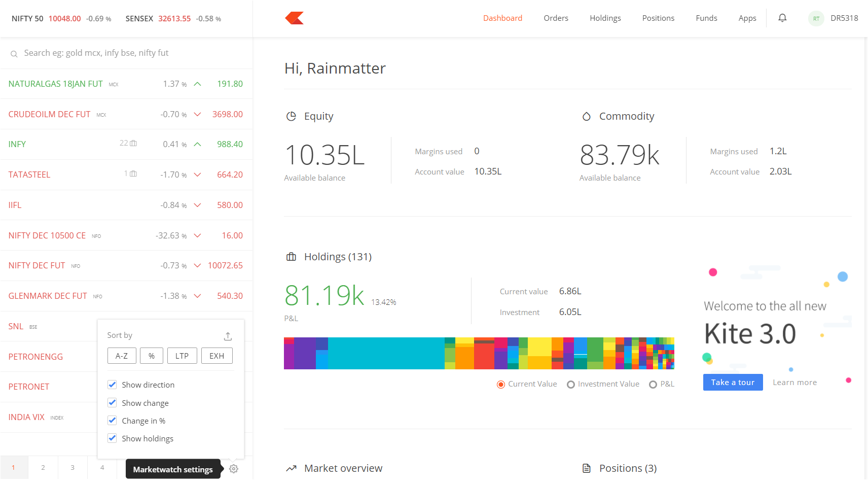Screen dimensions: 868x485
Task: Open Marketwatch settings gear icon
Action: tap(234, 469)
